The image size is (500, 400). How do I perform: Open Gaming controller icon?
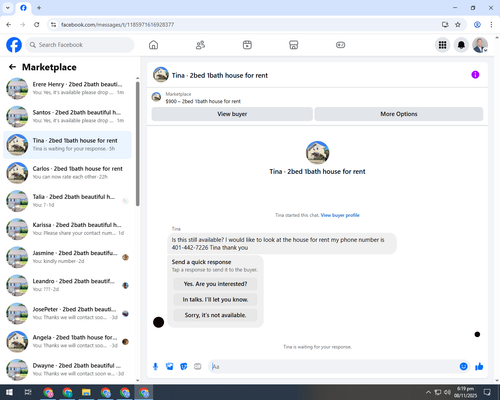[340, 45]
